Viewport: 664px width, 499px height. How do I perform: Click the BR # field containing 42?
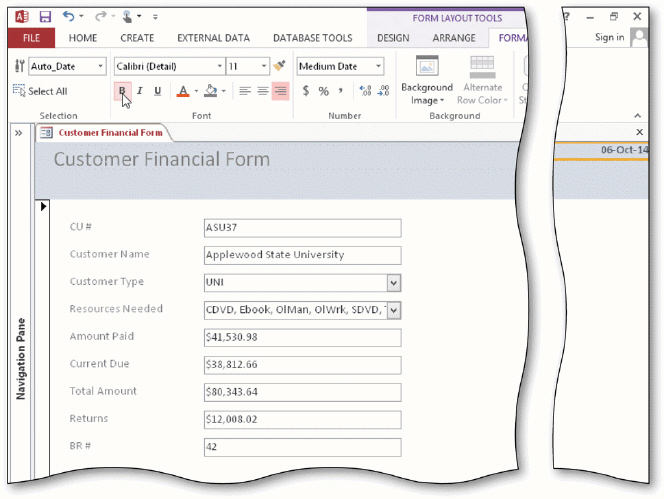coord(302,447)
